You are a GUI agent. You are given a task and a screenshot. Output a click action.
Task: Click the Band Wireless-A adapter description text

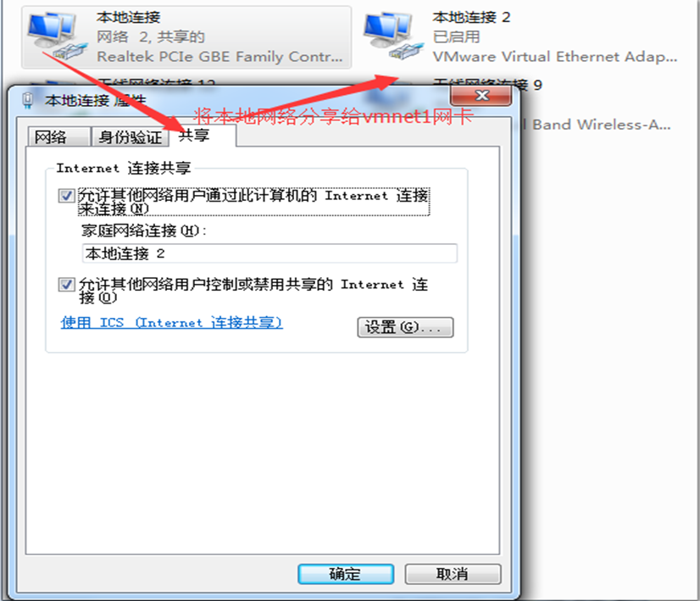pos(602,125)
